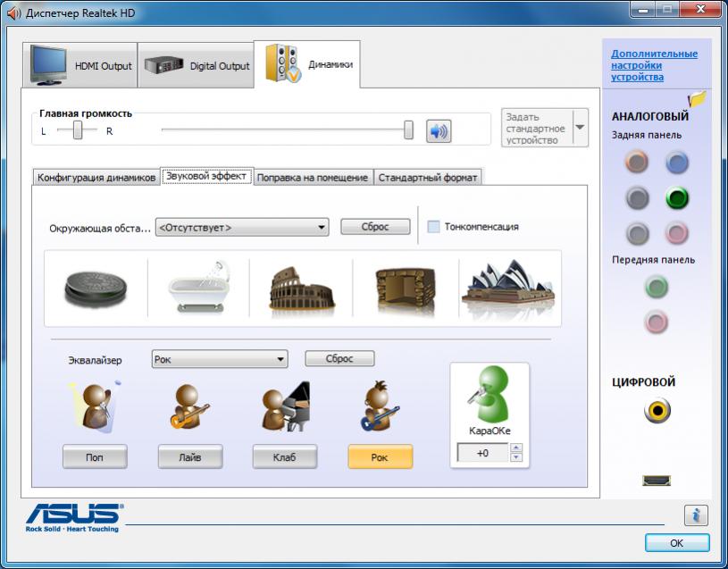Select the Colosseum environment icon
The height and width of the screenshot is (569, 728).
coord(302,288)
